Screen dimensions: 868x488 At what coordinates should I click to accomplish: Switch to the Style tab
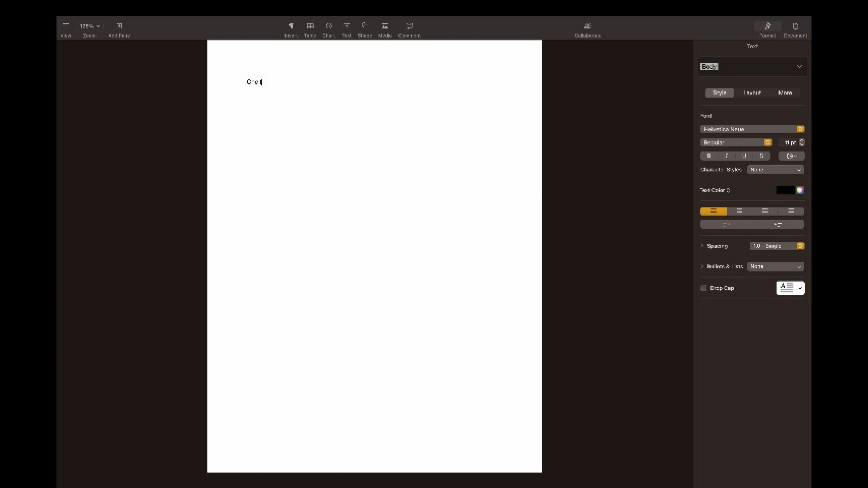pos(719,93)
